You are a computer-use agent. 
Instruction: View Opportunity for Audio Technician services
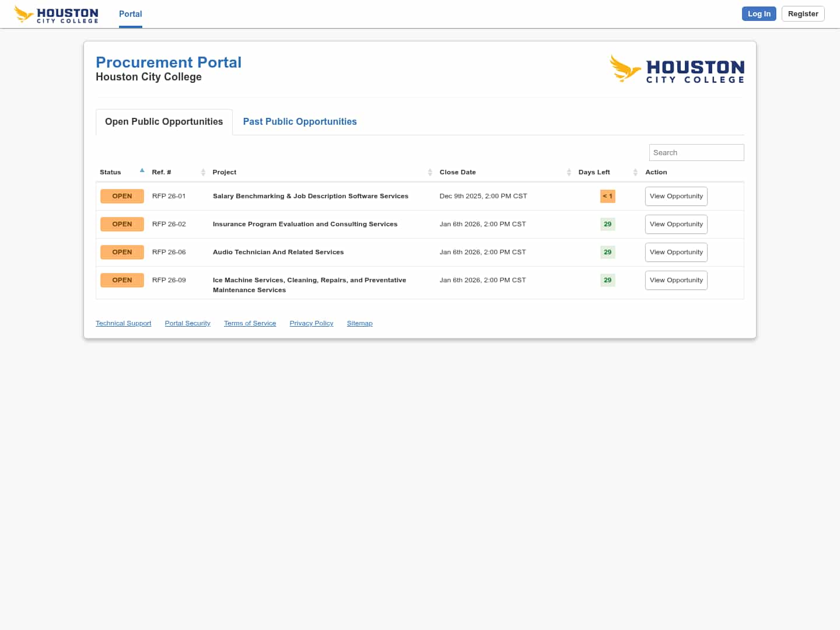pos(676,252)
